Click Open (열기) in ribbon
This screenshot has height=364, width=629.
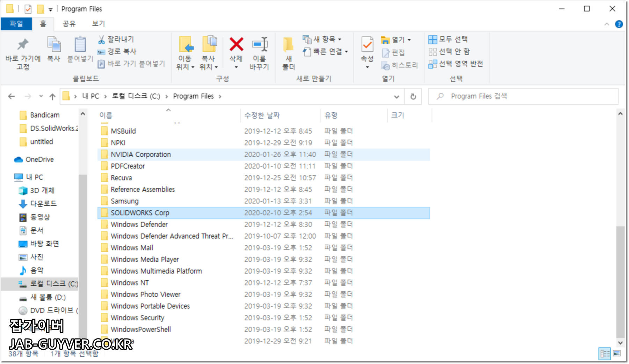(396, 39)
